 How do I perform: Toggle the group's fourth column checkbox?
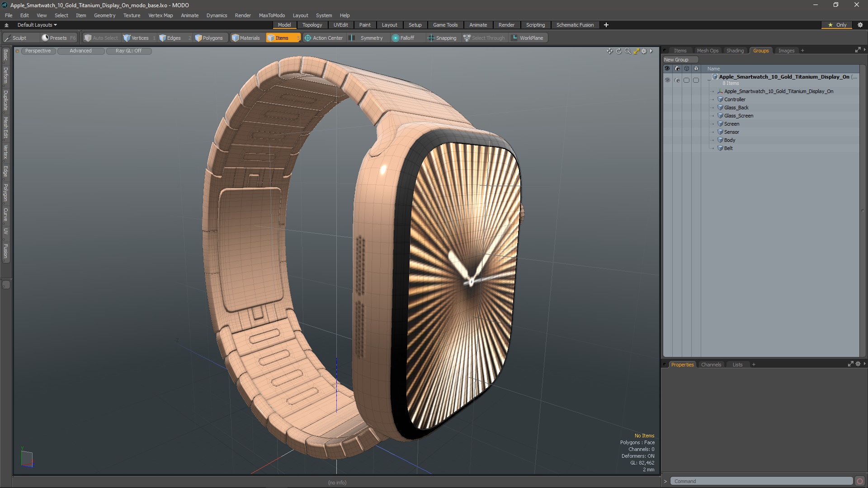(696, 80)
